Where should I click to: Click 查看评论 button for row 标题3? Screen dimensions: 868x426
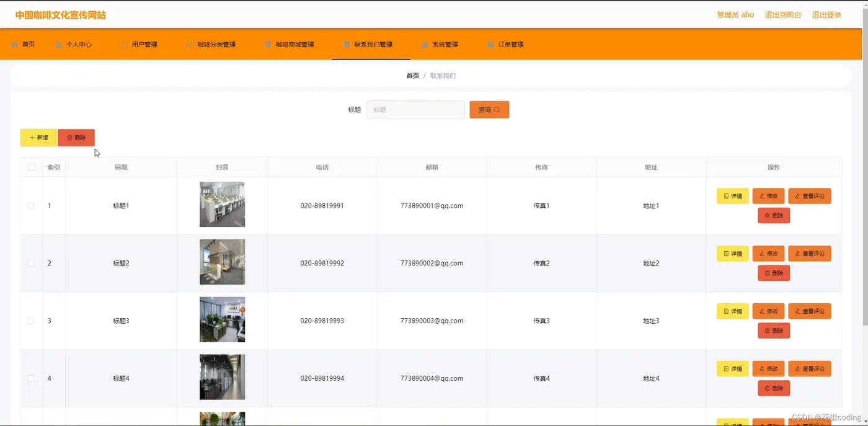(x=810, y=311)
